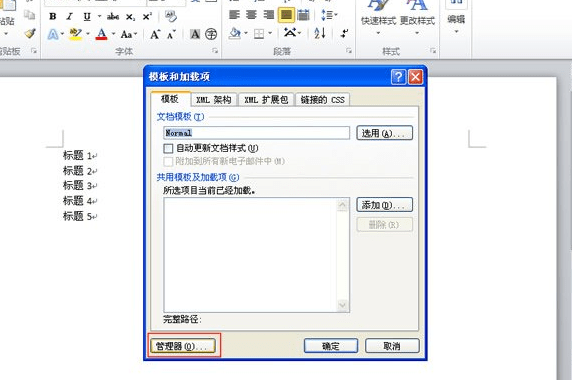Click the format painter brush icon
The image size is (572, 380).
[30, 34]
